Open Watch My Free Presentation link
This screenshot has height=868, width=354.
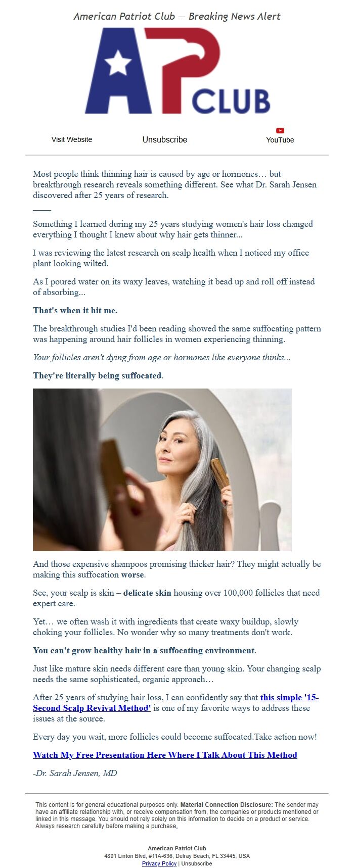pos(165,755)
